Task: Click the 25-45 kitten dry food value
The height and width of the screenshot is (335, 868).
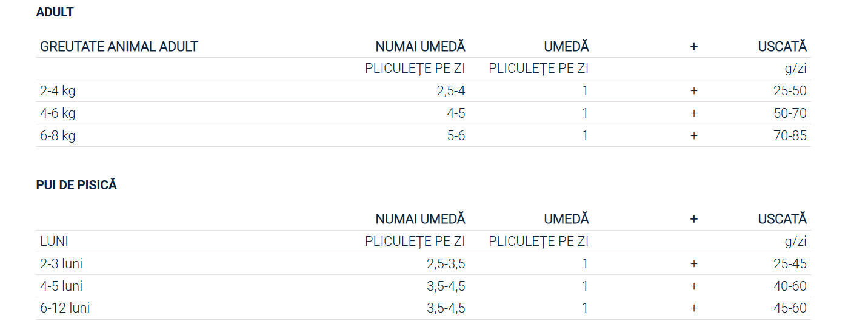Action: [790, 264]
